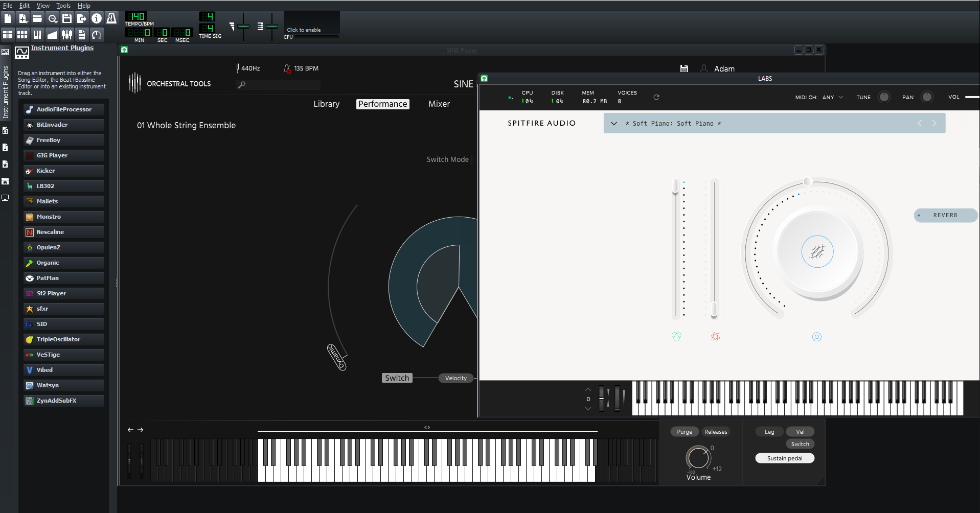Open the Song Editor from the toolbar
The width and height of the screenshot is (980, 513).
click(8, 35)
